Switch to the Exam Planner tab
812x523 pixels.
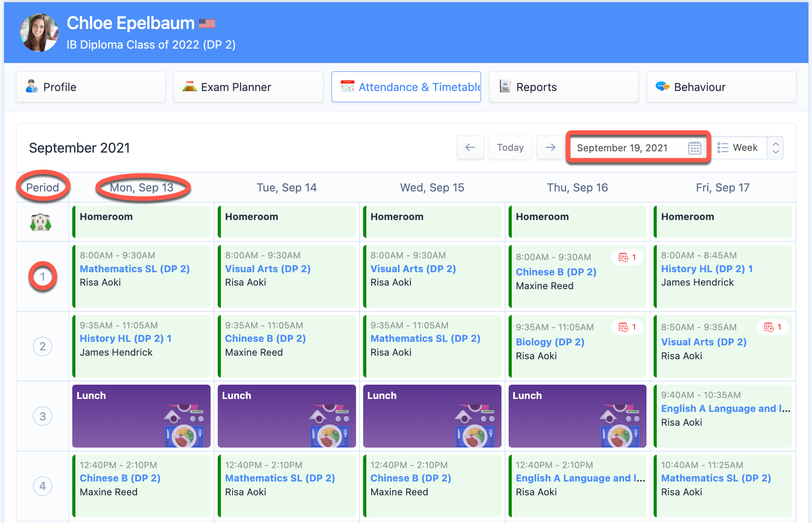pyautogui.click(x=249, y=87)
